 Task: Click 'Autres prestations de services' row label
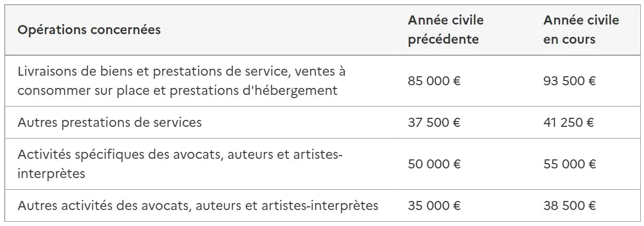[109, 123]
